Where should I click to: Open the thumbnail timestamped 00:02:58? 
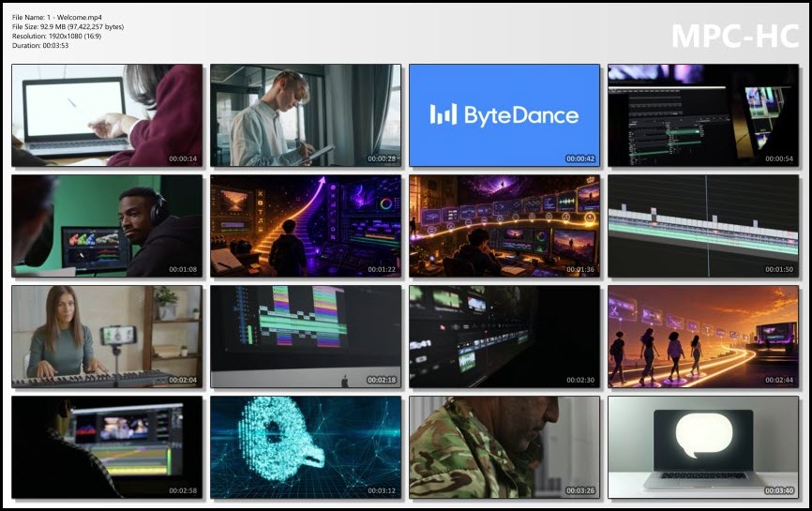(x=107, y=447)
